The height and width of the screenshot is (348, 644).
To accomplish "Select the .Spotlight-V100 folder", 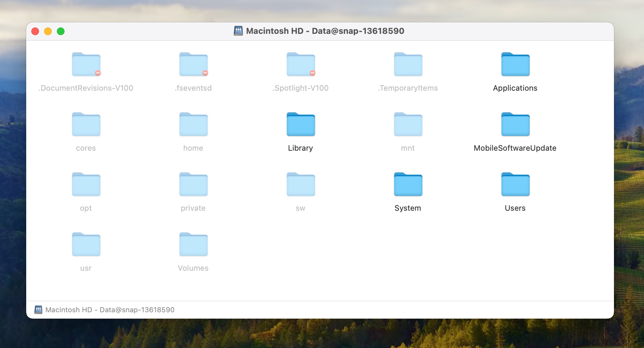I will click(301, 64).
